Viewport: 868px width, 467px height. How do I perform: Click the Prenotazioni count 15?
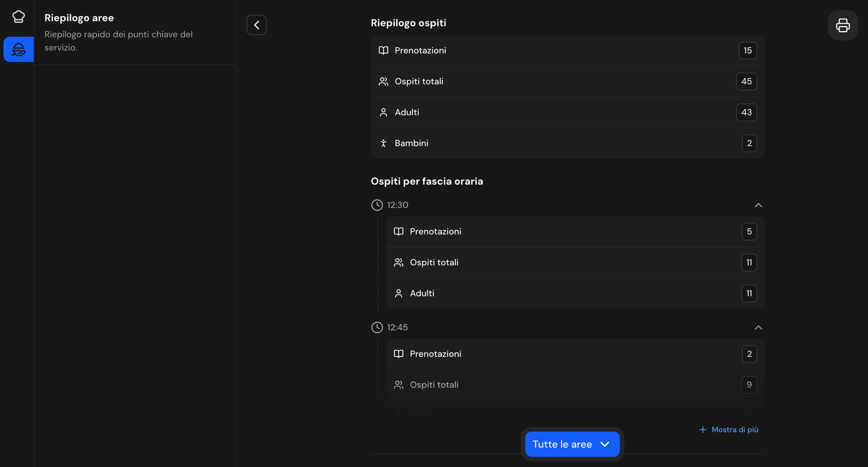coord(748,51)
